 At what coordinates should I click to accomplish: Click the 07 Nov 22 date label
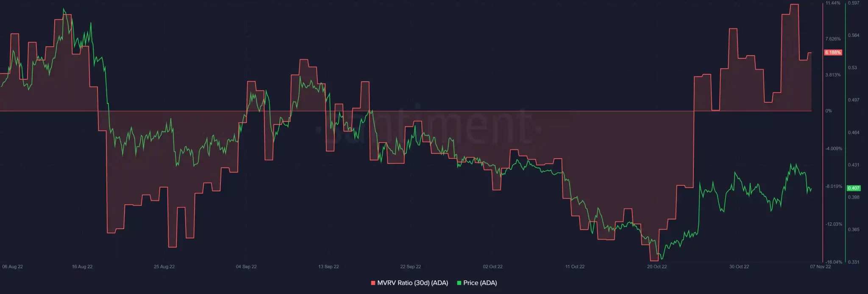[x=820, y=267]
